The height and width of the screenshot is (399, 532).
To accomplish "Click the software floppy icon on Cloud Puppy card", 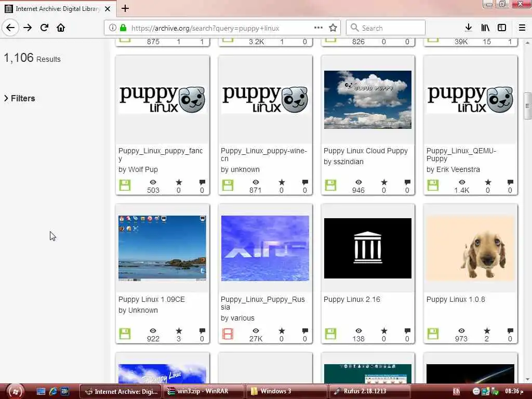I will tap(330, 185).
